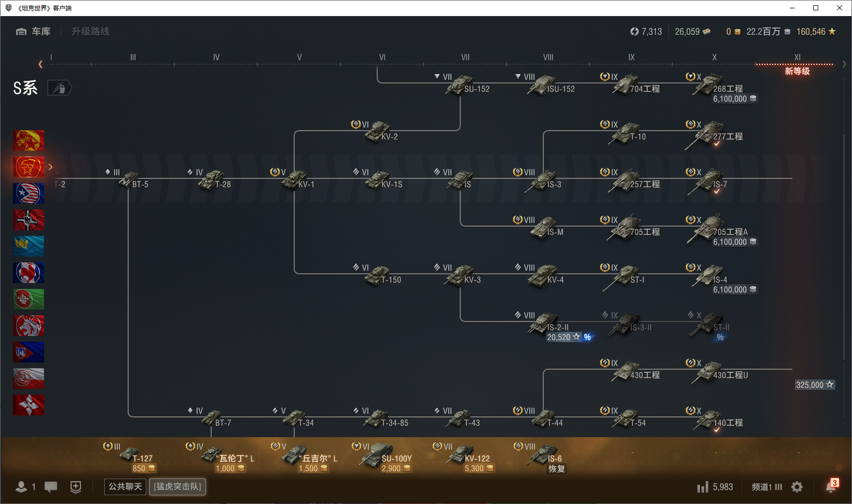Screen dimensions: 852x504
Task: Open the 公共聊天 chat channel
Action: [x=125, y=487]
